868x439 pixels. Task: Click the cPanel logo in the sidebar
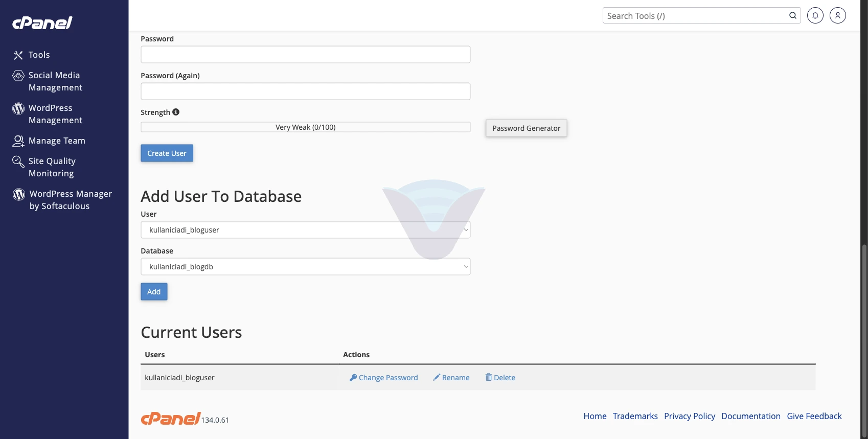42,23
